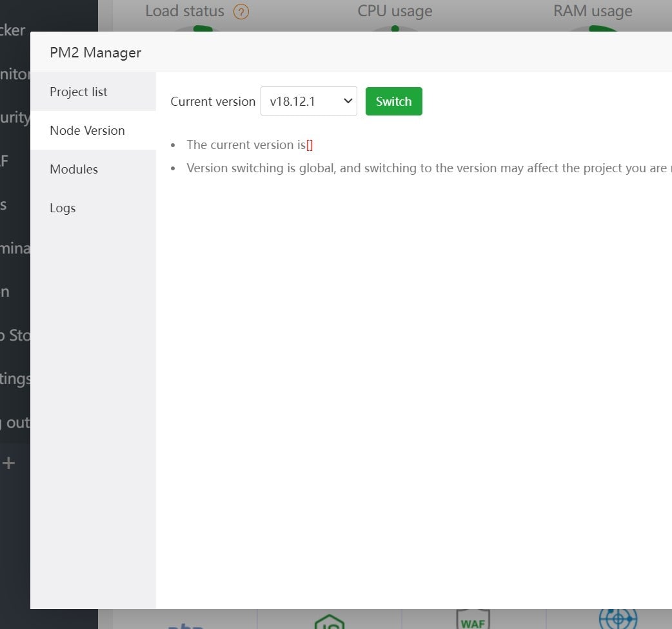
Task: Click the Load status label in background
Action: point(184,11)
